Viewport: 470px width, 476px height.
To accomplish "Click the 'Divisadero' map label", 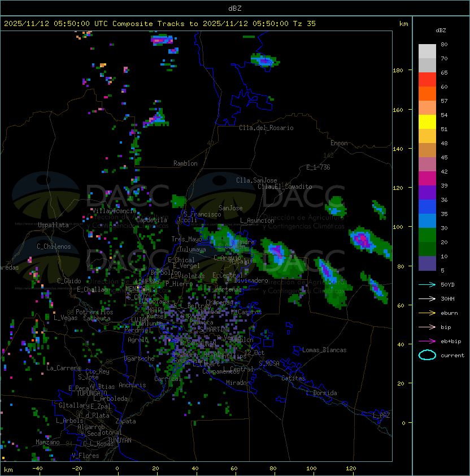I will [x=251, y=280].
